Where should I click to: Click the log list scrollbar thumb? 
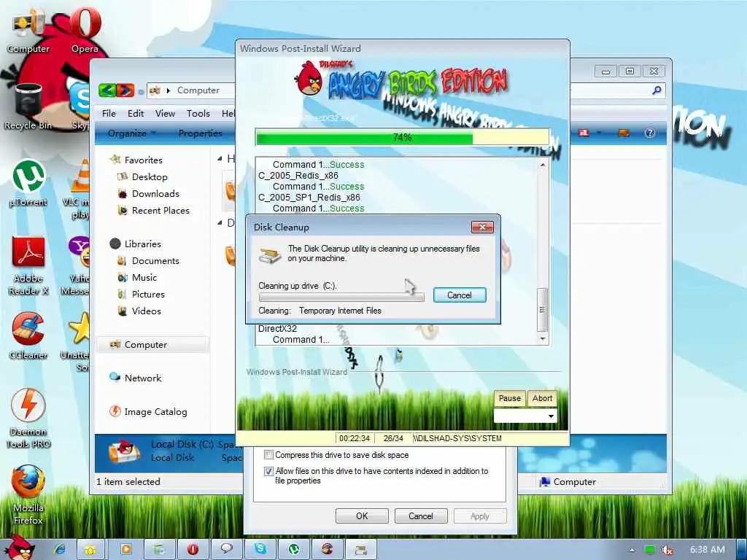(542, 309)
